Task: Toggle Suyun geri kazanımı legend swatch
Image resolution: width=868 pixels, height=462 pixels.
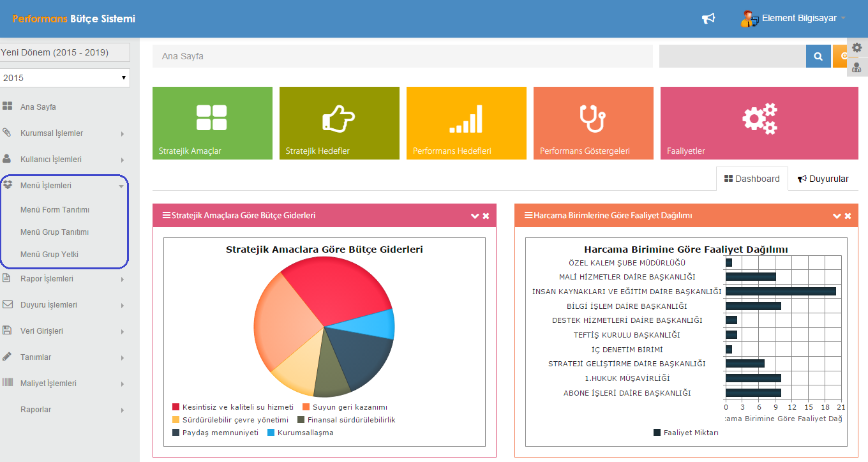Action: click(x=306, y=407)
